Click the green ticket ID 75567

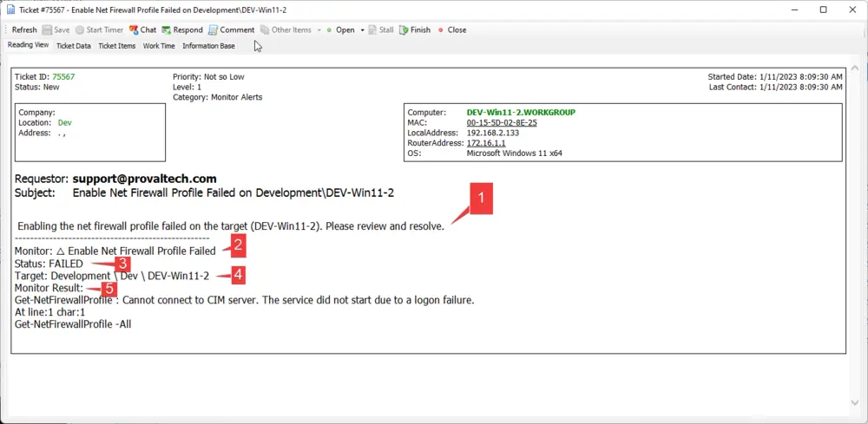click(63, 77)
